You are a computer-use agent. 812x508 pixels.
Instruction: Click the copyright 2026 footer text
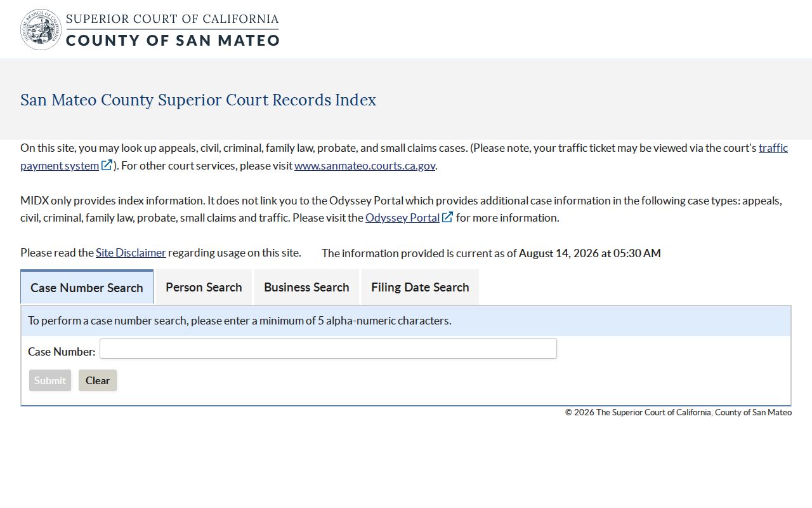click(x=678, y=412)
